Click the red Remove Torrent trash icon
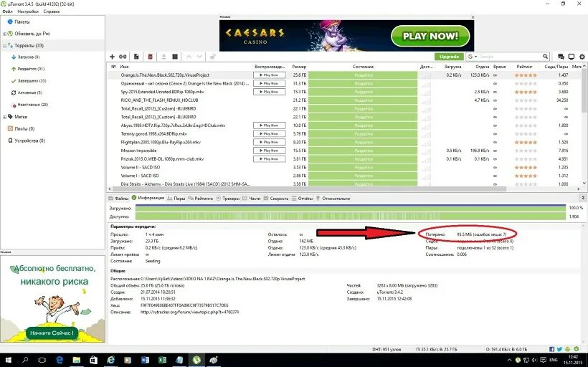Viewport: 588px width, 367px height. (x=150, y=57)
